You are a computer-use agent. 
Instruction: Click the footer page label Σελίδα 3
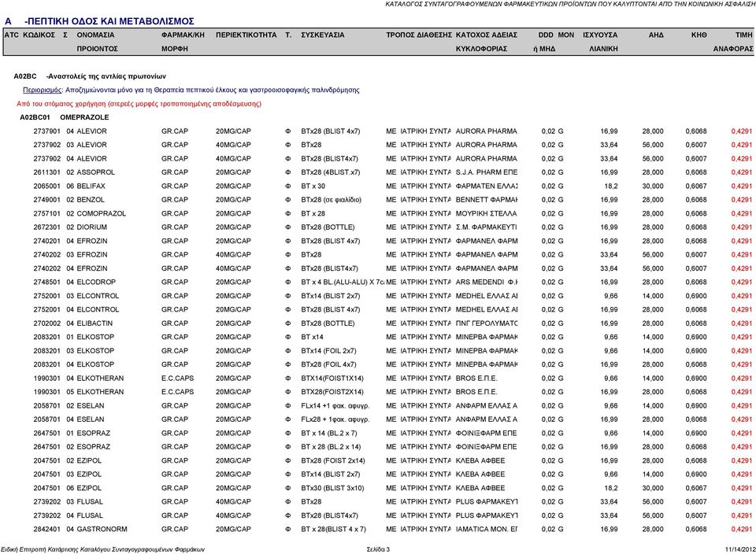(378, 549)
